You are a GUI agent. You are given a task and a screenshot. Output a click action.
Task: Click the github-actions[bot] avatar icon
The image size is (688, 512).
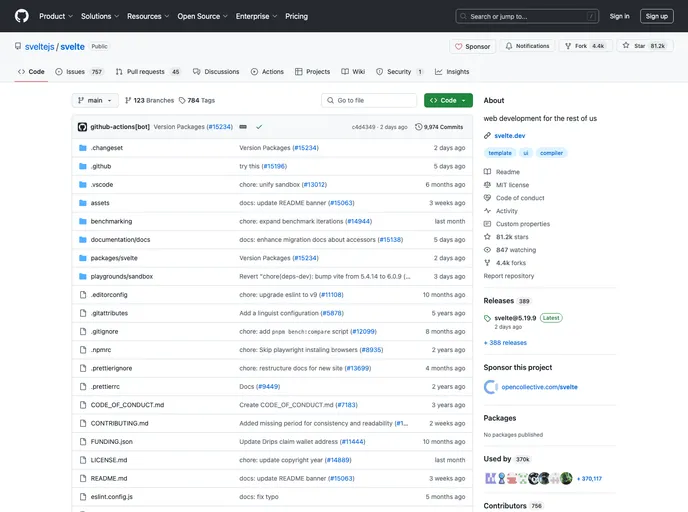(82, 127)
